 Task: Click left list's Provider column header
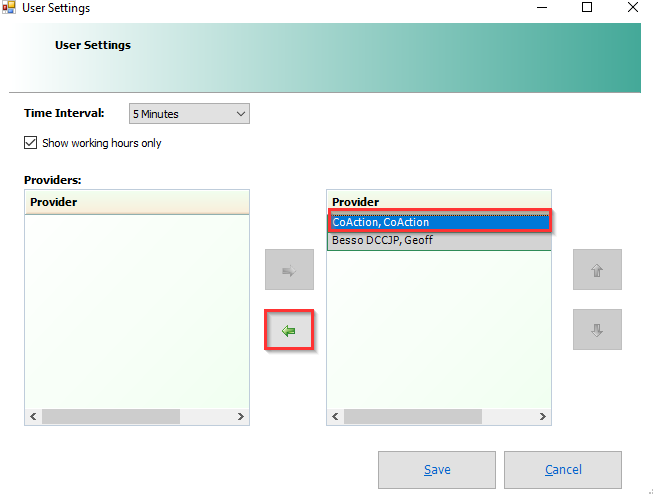137,202
